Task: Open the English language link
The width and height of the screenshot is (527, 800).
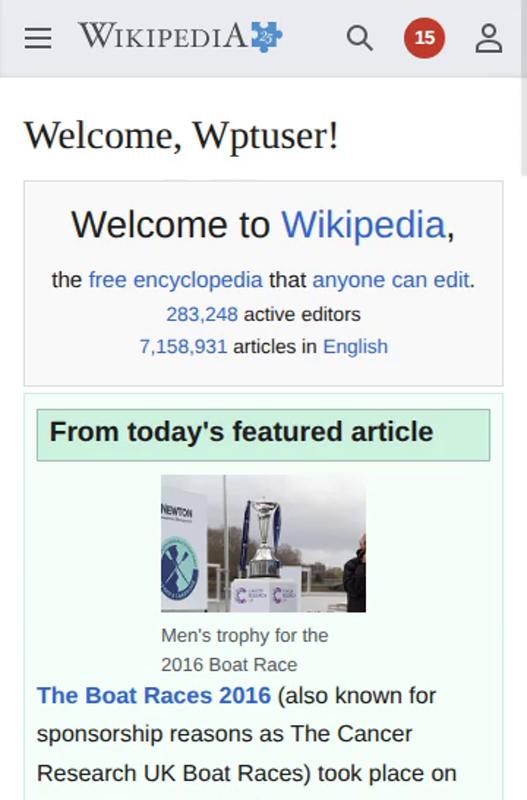Action: click(355, 347)
